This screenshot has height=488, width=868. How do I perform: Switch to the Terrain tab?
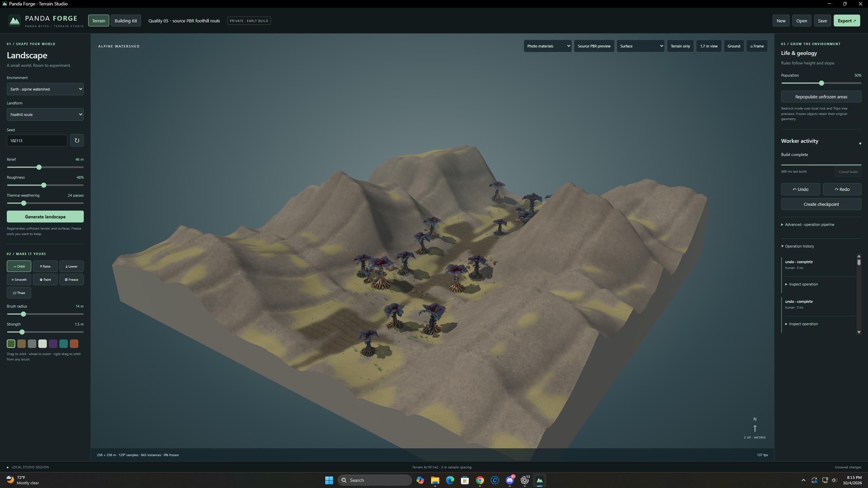tap(99, 21)
